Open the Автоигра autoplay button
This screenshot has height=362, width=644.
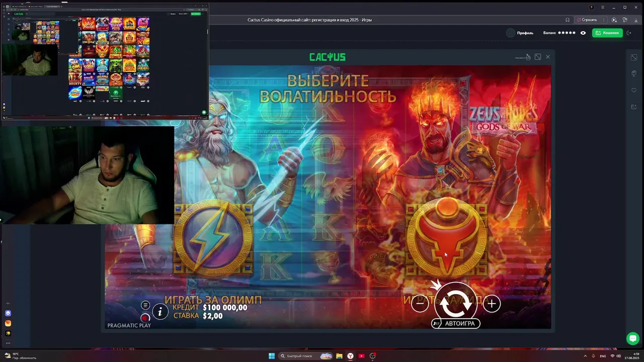point(456,323)
